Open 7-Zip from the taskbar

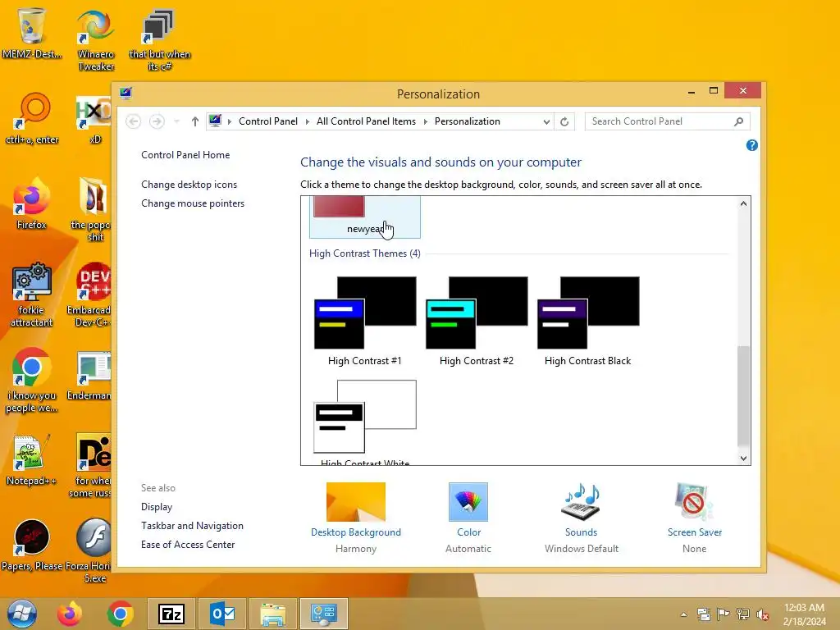click(x=171, y=614)
